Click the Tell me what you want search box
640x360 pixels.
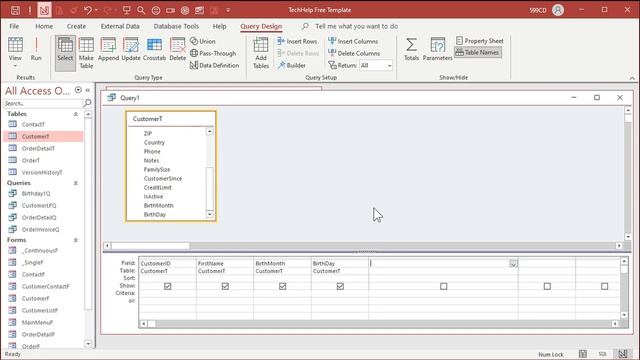pos(356,26)
